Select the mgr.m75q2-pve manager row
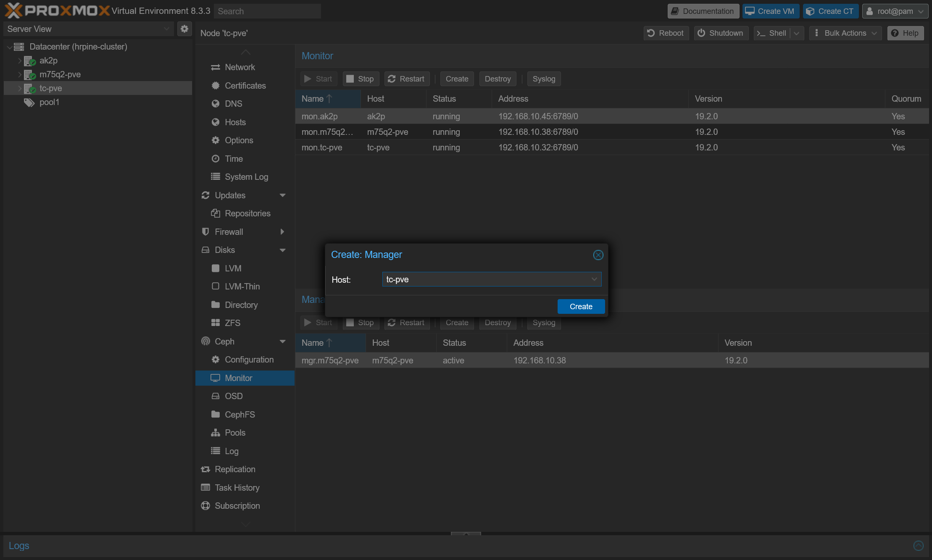The image size is (932, 560). pyautogui.click(x=612, y=360)
